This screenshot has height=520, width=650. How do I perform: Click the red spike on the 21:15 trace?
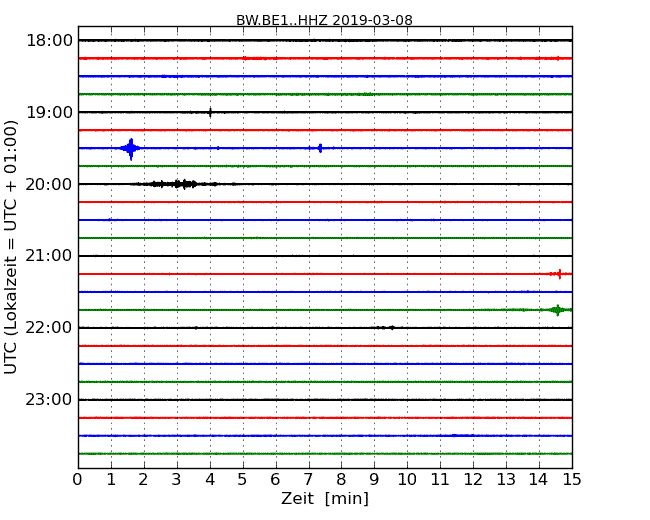(x=560, y=274)
